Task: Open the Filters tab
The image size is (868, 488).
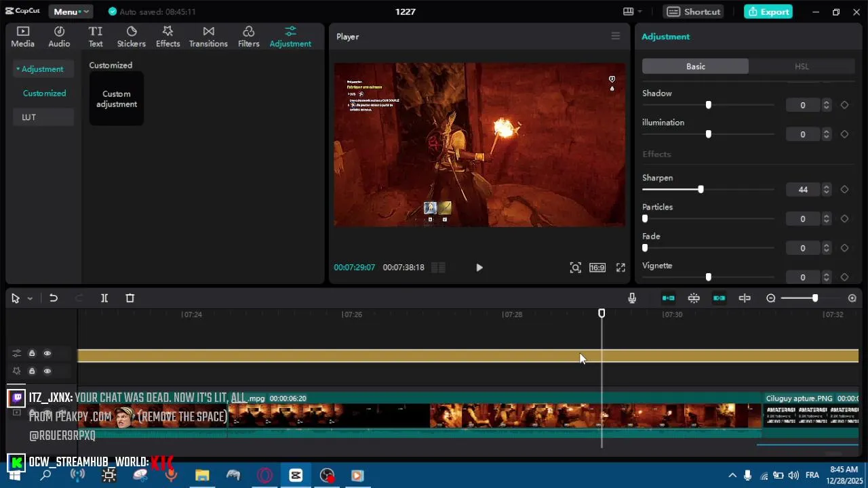Action: click(249, 37)
